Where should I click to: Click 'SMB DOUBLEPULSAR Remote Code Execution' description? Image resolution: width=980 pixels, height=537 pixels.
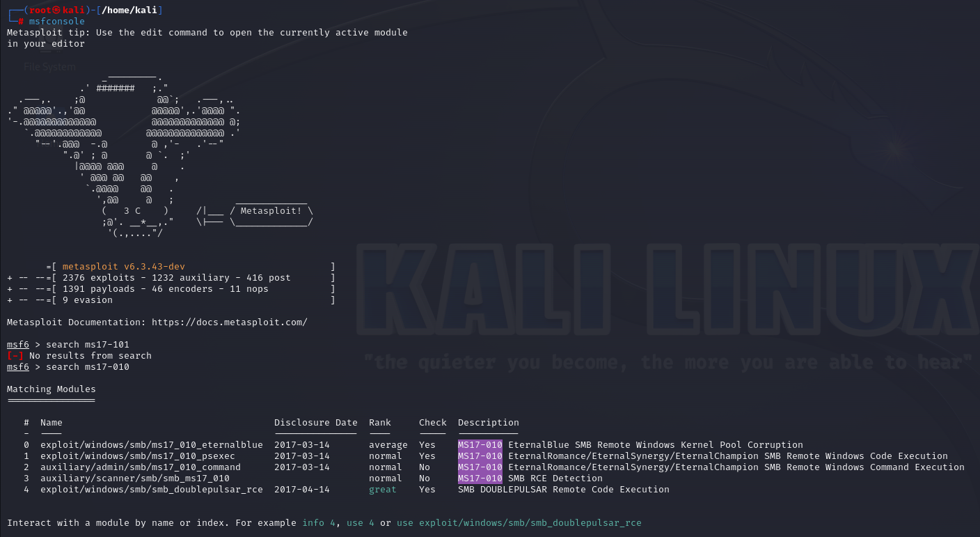564,490
